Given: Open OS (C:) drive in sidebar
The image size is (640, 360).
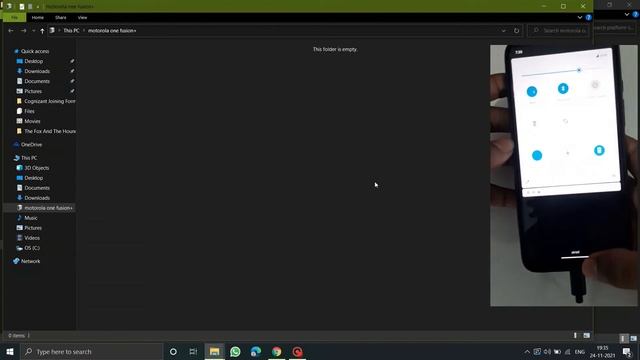Looking at the screenshot, I should tap(32, 248).
